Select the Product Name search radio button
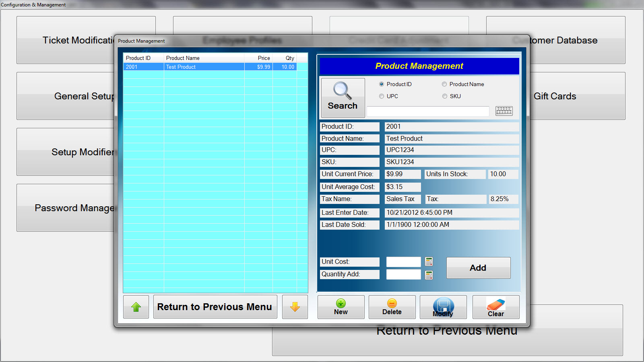Image resolution: width=644 pixels, height=362 pixels. (444, 84)
